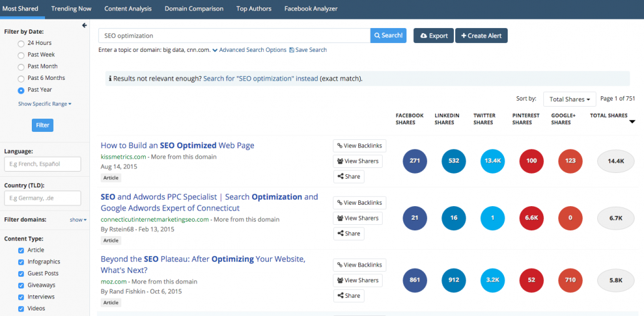Click the Pinterest shares circle showing 100
The image size is (644, 316).
pyautogui.click(x=531, y=161)
